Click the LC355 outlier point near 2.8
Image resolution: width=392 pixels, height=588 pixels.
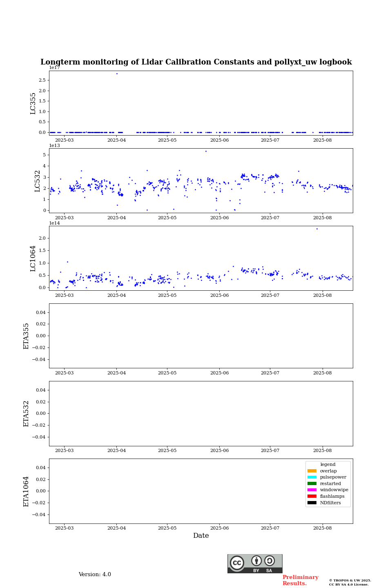[x=117, y=74]
